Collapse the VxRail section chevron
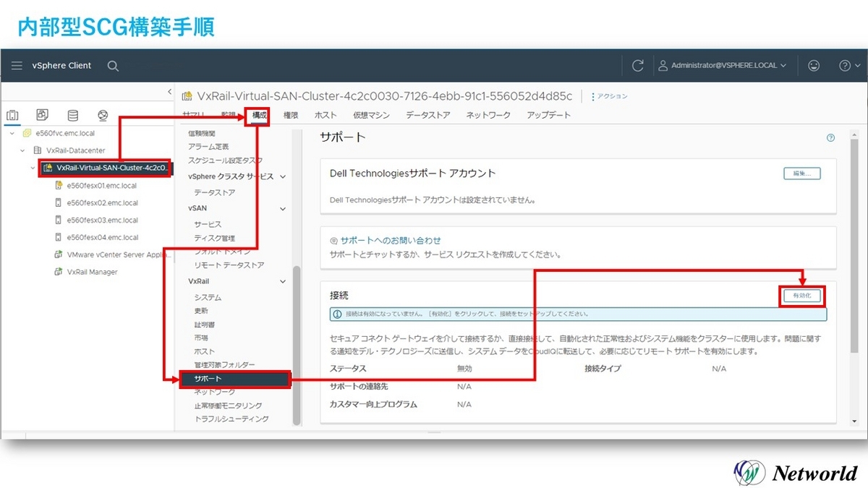Screen dimensions: 868x488 [282, 281]
